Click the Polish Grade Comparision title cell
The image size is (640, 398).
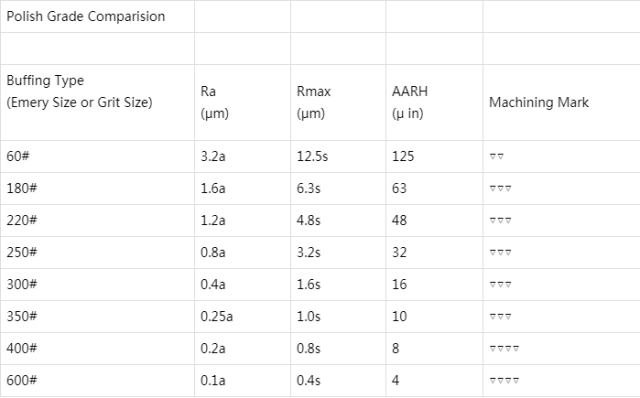tap(97, 16)
